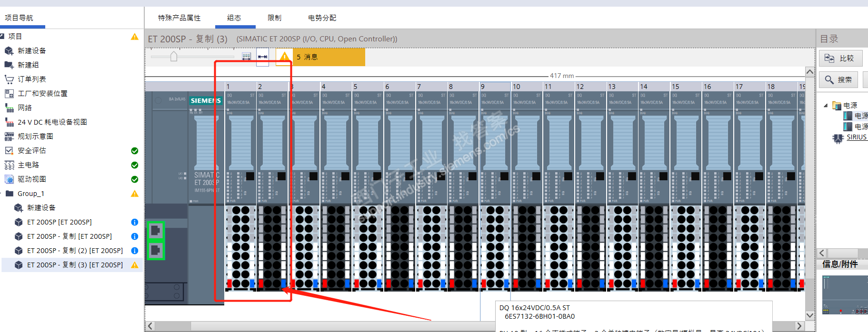The width and height of the screenshot is (868, 332).
Task: Select the module in slot 12
Action: (x=591, y=190)
